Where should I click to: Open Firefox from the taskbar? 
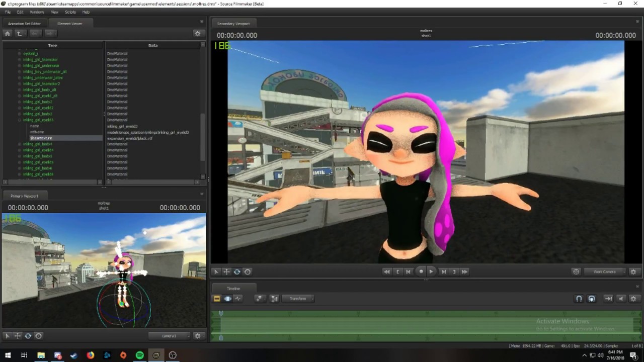click(91, 355)
